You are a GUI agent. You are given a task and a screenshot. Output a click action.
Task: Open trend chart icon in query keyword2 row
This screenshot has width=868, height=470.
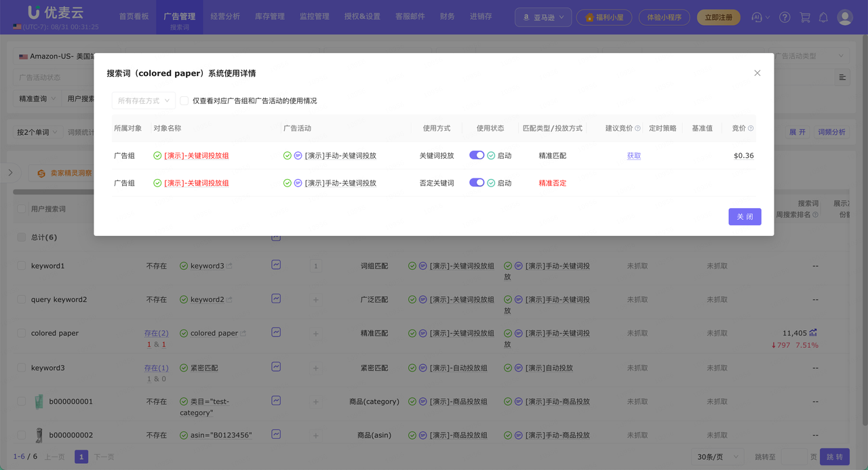point(276,298)
